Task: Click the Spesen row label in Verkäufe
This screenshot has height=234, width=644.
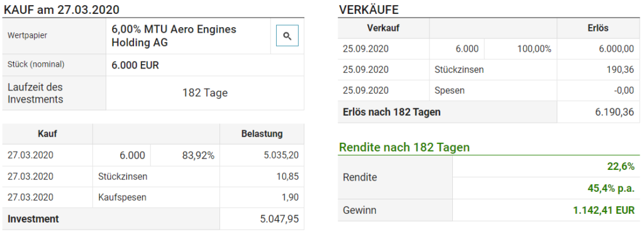Action: coord(449,91)
